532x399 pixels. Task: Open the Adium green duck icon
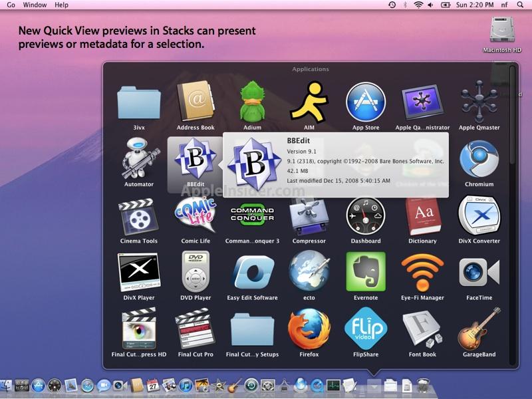tap(252, 101)
